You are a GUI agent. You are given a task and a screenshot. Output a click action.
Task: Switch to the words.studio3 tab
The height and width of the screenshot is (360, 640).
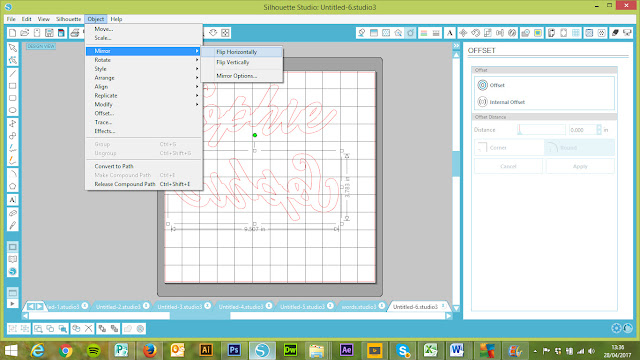coord(359,307)
